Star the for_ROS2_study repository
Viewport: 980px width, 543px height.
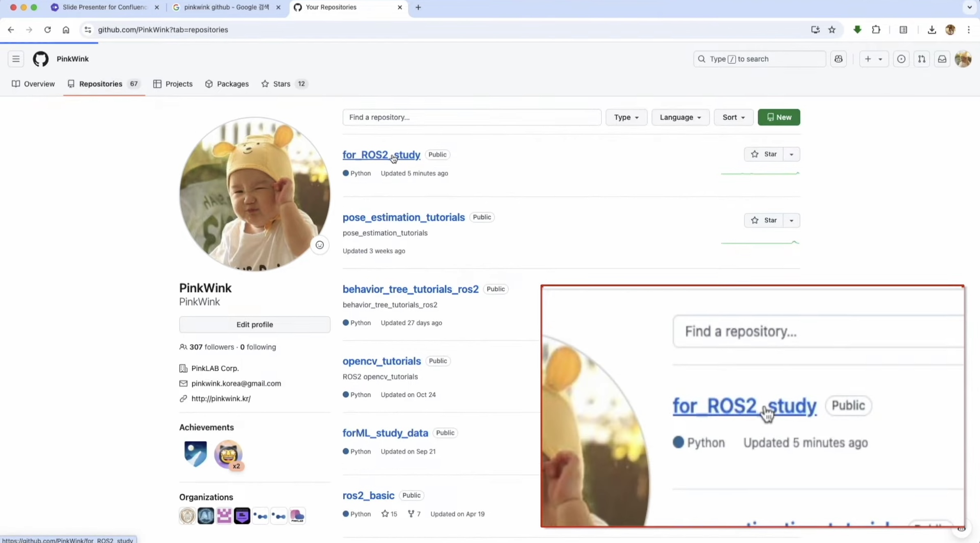tap(764, 154)
